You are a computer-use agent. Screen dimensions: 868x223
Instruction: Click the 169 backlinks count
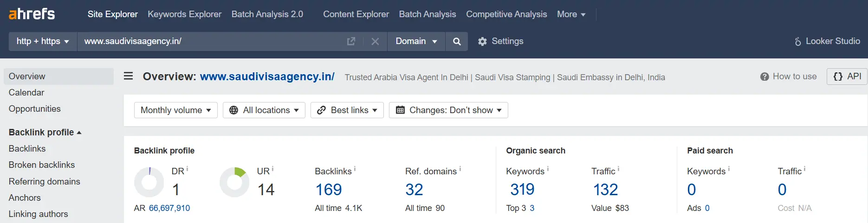tap(329, 190)
